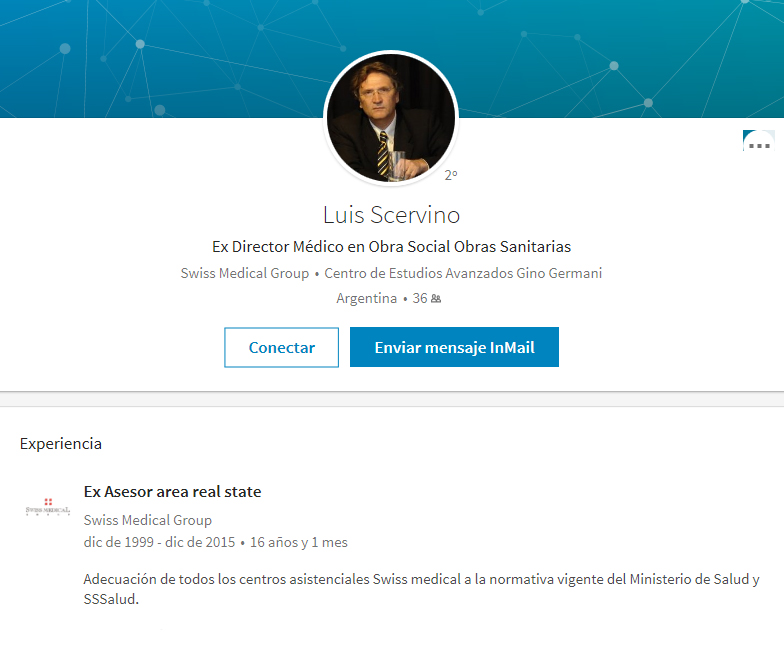Open Luis Scervino's profile photo
This screenshot has height=652, width=784.
point(391,117)
